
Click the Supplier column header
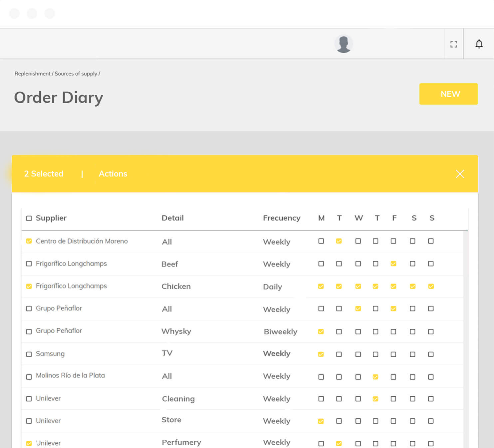click(51, 218)
